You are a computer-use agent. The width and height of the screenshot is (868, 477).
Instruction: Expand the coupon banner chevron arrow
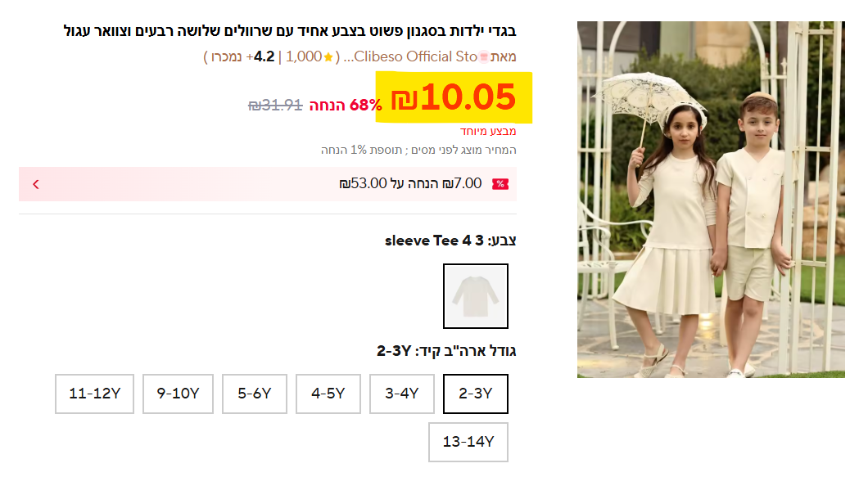(36, 184)
